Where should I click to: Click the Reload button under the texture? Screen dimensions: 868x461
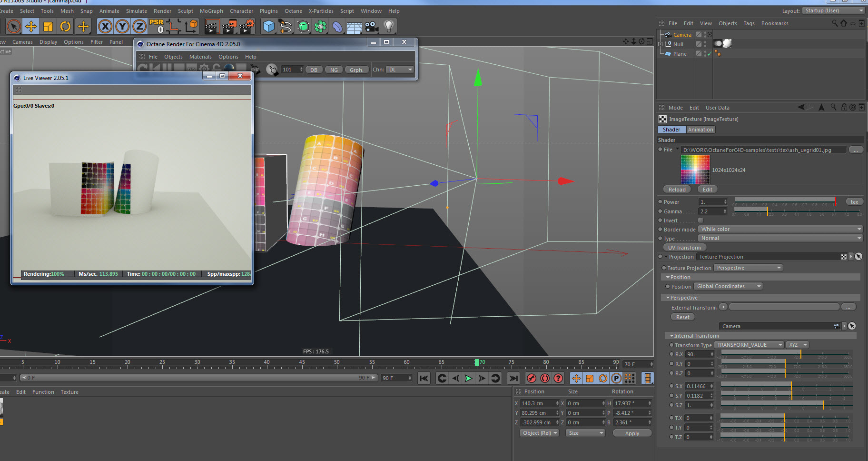pos(677,190)
